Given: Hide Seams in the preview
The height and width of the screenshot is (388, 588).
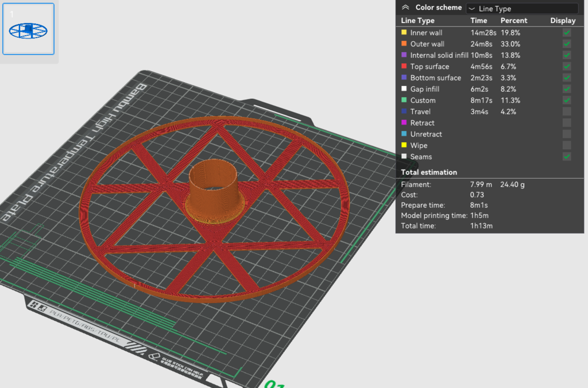Looking at the screenshot, I should (x=567, y=157).
